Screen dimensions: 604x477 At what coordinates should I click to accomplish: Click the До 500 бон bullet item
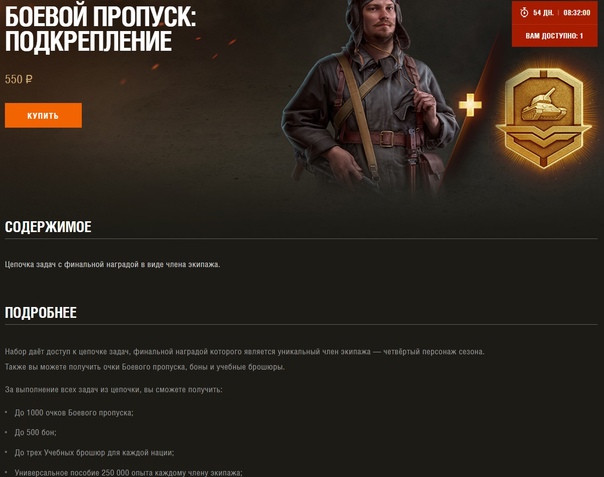tap(35, 432)
